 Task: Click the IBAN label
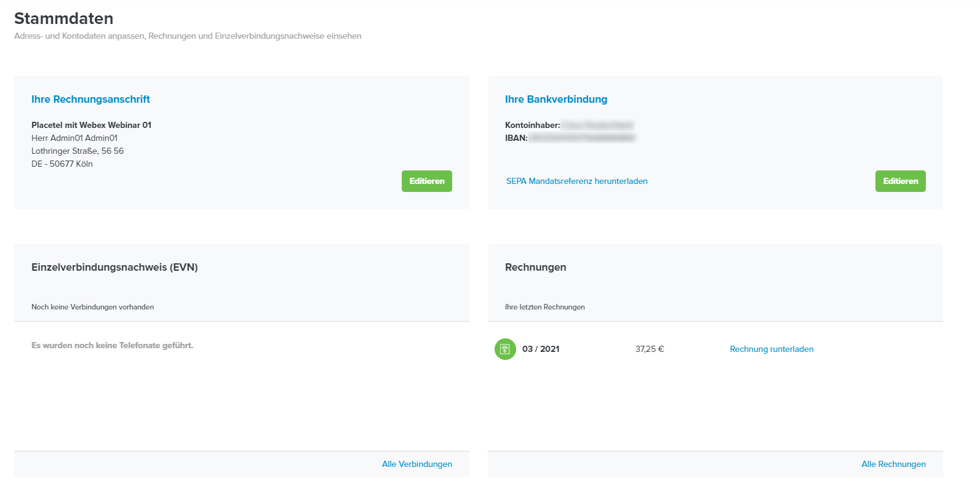(516, 138)
